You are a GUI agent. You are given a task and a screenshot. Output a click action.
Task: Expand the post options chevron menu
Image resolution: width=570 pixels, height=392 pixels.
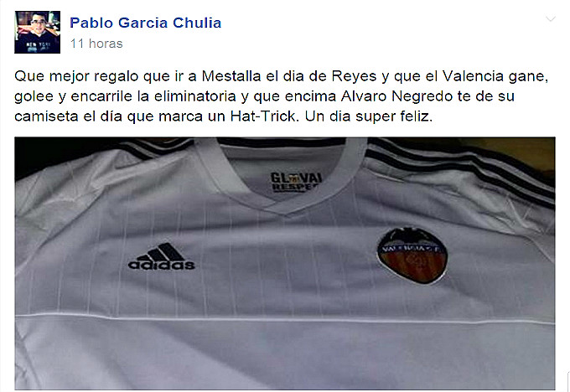[551, 19]
